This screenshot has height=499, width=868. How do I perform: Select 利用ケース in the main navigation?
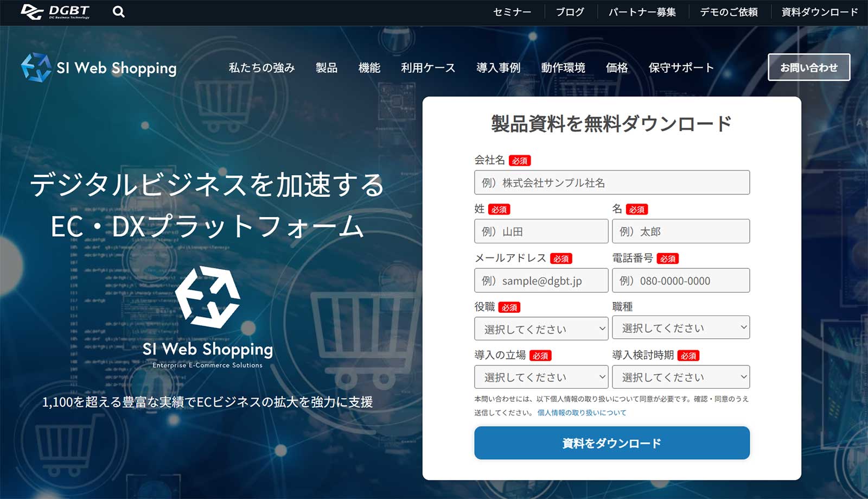(x=428, y=68)
